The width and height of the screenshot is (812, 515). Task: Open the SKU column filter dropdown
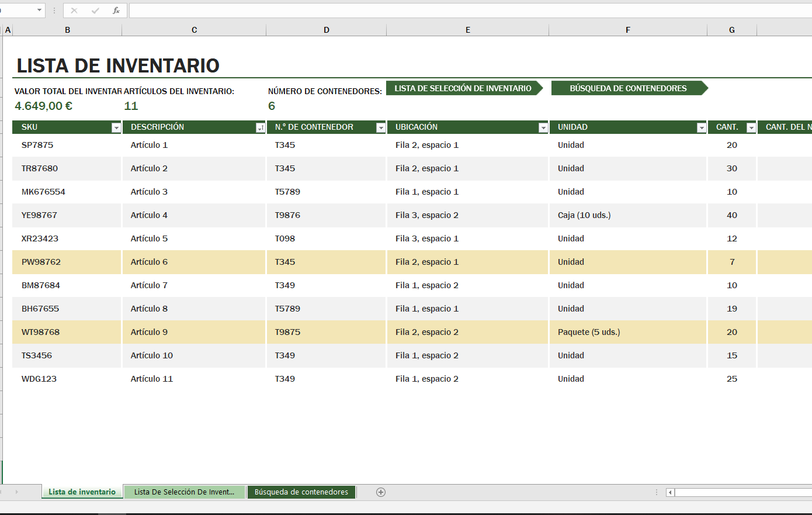coord(115,127)
